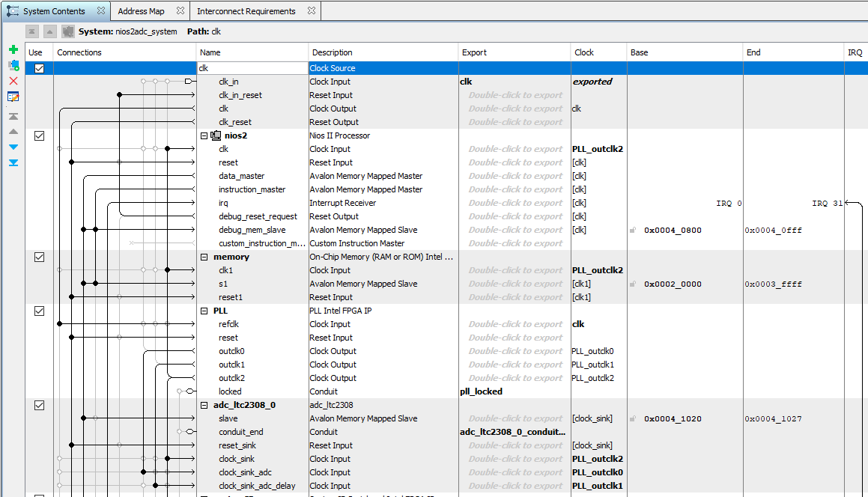
Task: Click the blue move to bottom icon
Action: 13,162
